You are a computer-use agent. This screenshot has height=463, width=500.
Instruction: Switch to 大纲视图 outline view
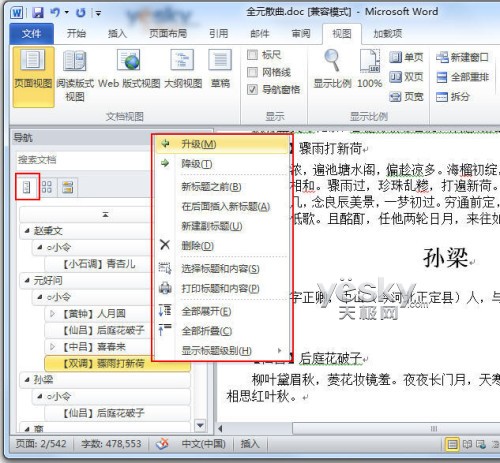183,70
